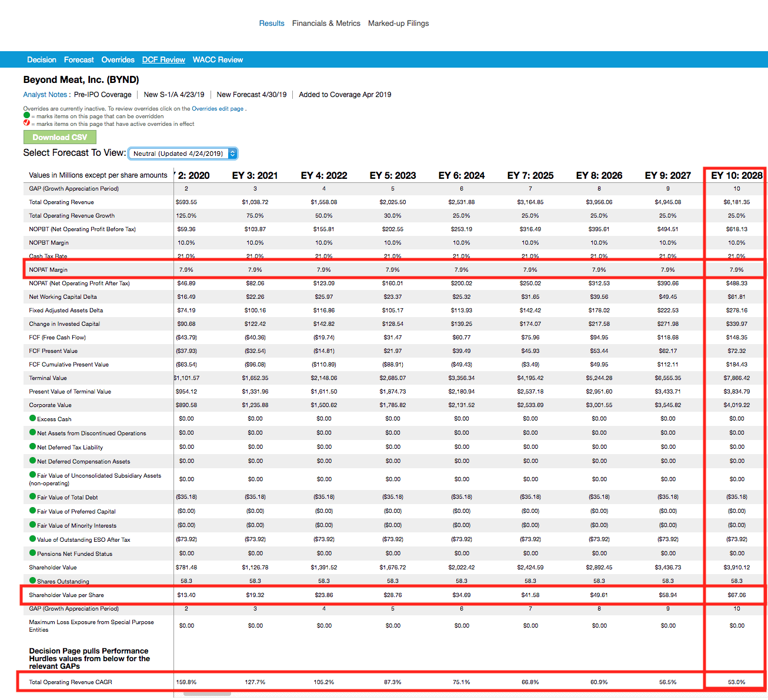Click green dot beside Fair Value of Total Debt
Image resolution: width=768 pixels, height=700 pixels.
32,496
